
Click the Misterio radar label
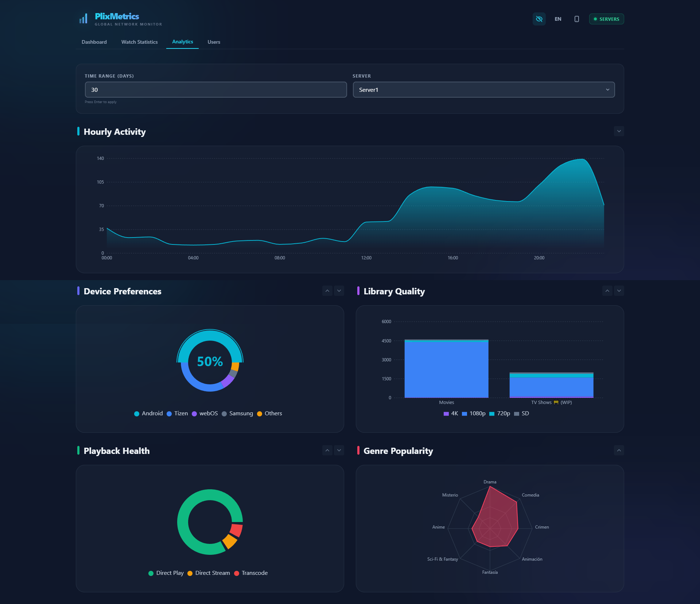450,495
